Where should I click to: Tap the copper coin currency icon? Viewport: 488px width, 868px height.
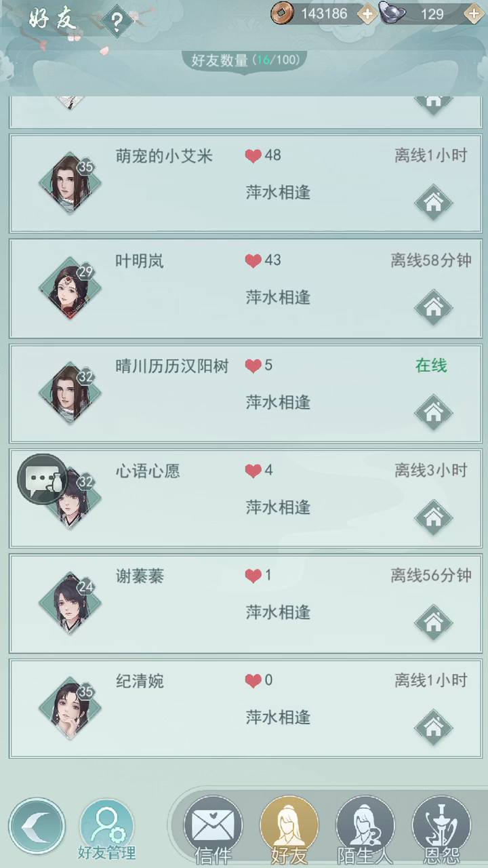pyautogui.click(x=282, y=13)
